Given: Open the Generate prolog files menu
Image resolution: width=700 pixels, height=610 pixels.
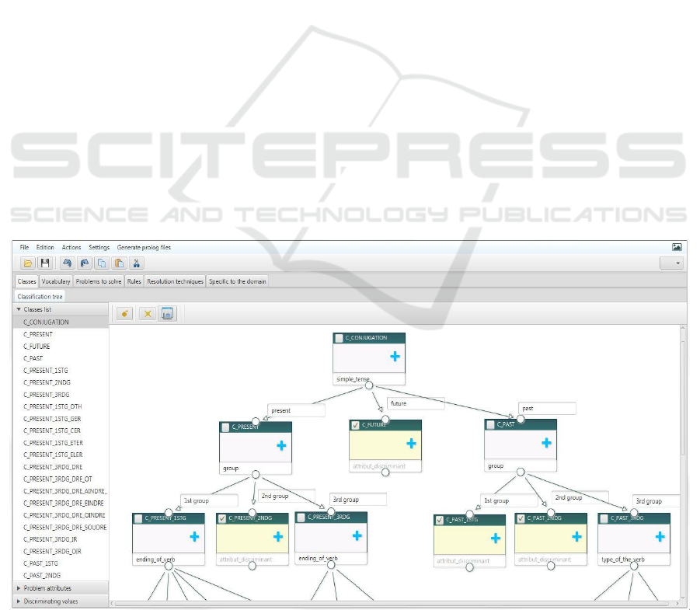Looking at the screenshot, I should click(144, 247).
